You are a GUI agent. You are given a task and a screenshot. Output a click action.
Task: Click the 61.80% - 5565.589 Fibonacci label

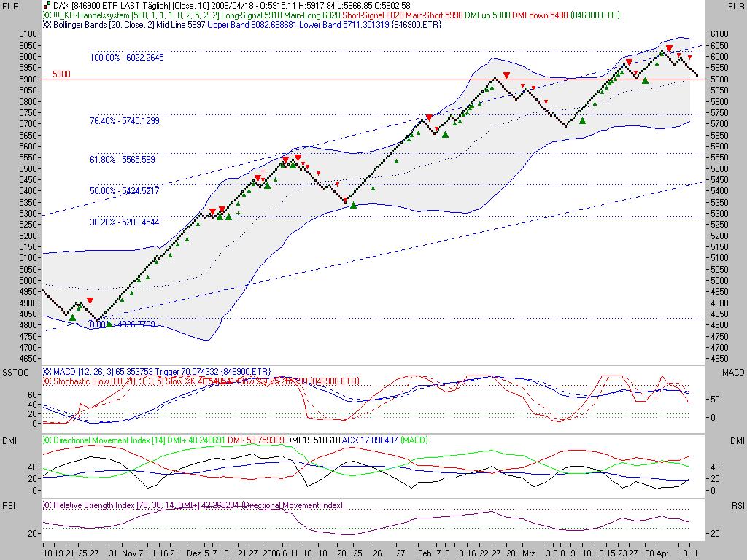pyautogui.click(x=123, y=160)
